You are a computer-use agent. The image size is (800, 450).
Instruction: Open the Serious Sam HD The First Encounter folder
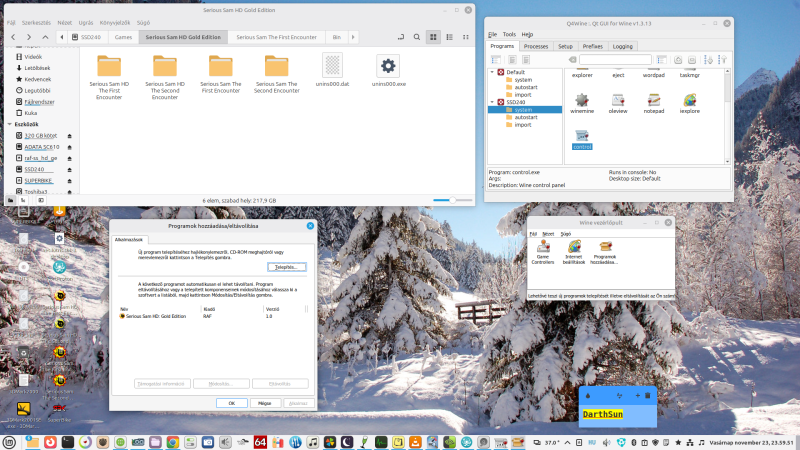pos(109,77)
